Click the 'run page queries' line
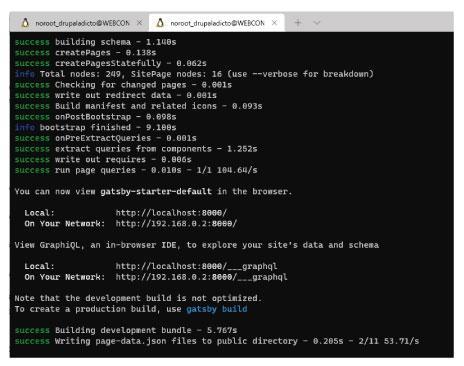 point(136,170)
